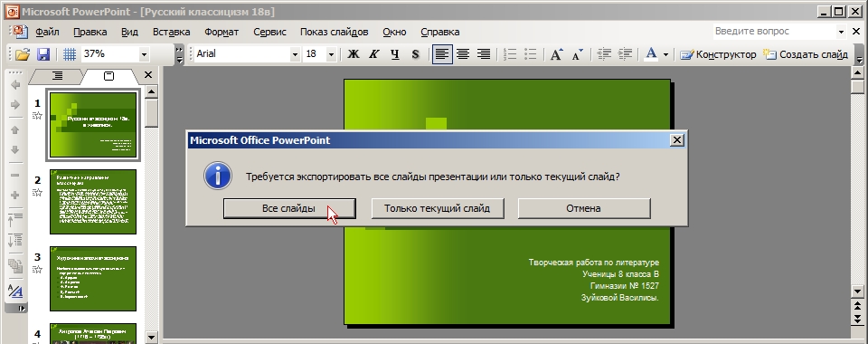
Task: Expand the font color dropdown arrow
Action: [x=665, y=55]
